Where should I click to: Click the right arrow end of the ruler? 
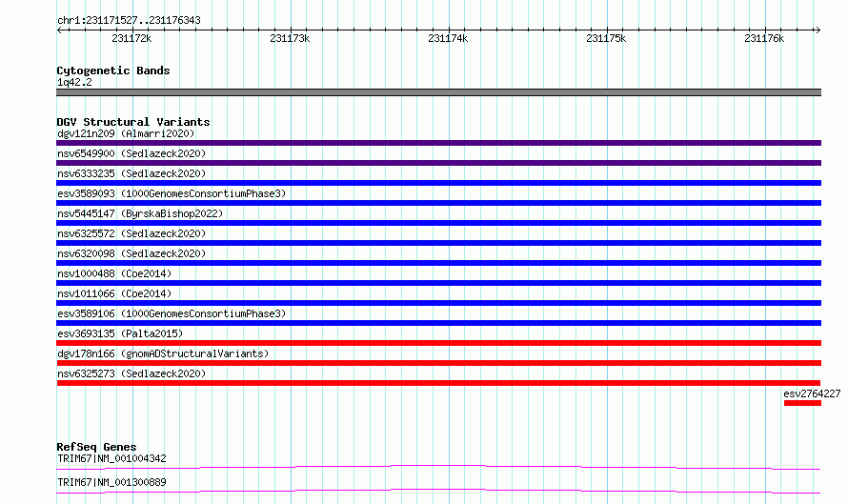tap(818, 30)
